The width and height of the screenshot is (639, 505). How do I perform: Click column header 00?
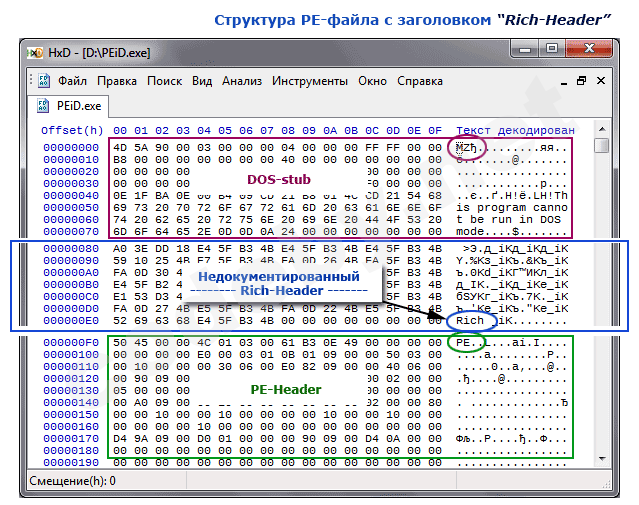point(120,130)
